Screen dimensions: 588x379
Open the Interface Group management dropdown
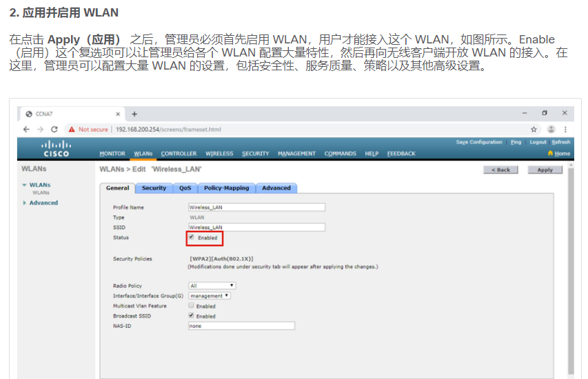pyautogui.click(x=210, y=296)
